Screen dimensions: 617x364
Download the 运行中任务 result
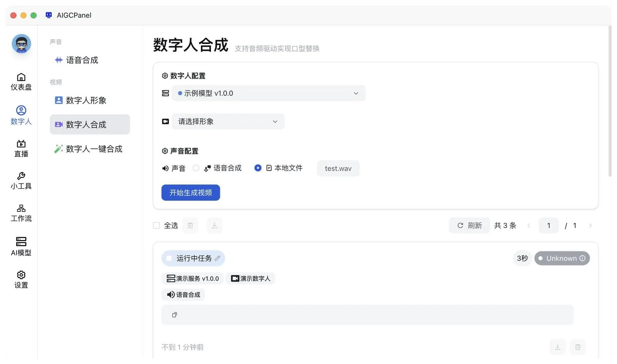(558, 347)
